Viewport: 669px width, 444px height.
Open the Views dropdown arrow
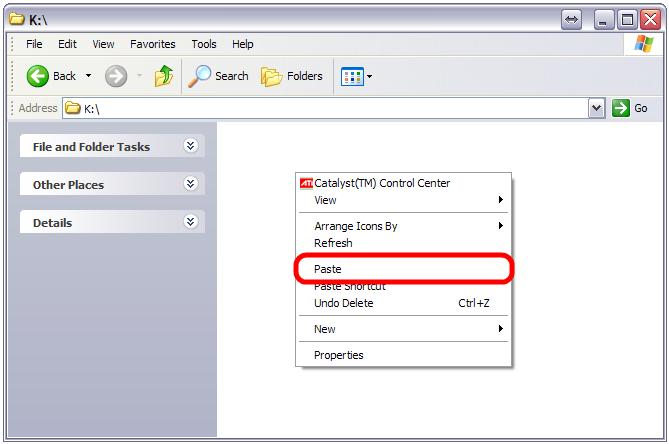click(x=369, y=76)
